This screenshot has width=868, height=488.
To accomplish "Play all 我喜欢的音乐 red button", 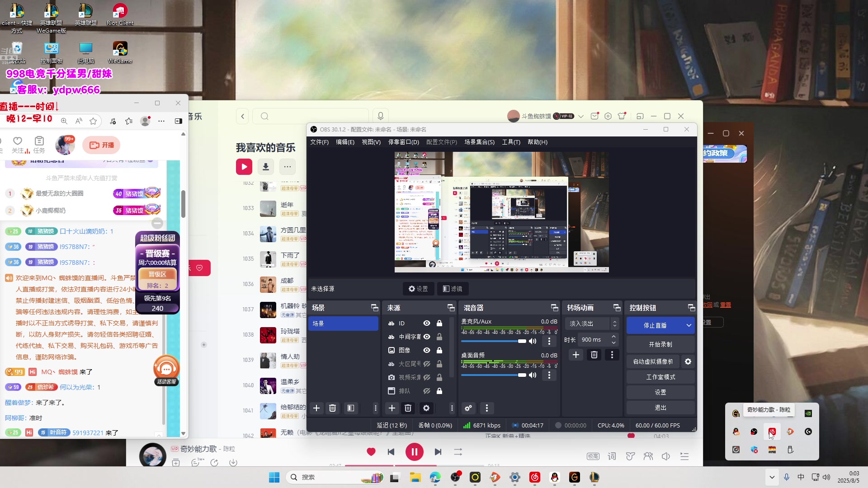I will tap(244, 167).
